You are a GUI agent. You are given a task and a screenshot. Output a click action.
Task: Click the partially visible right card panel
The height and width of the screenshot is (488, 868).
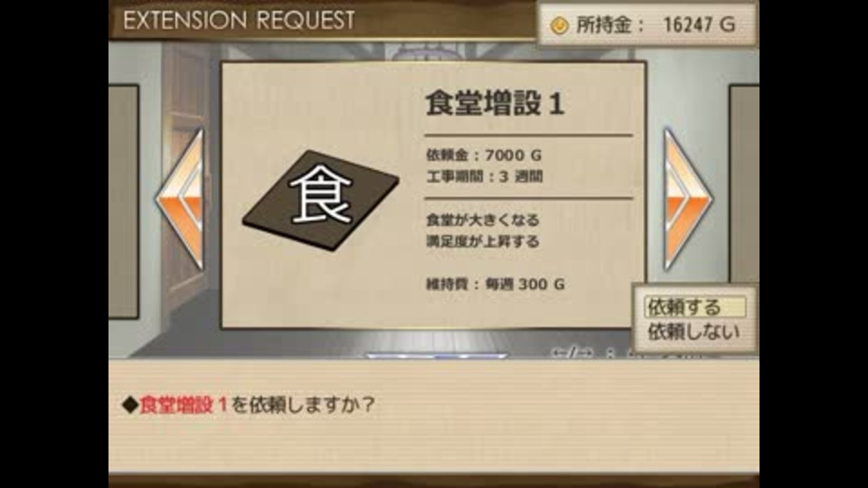coord(744,183)
